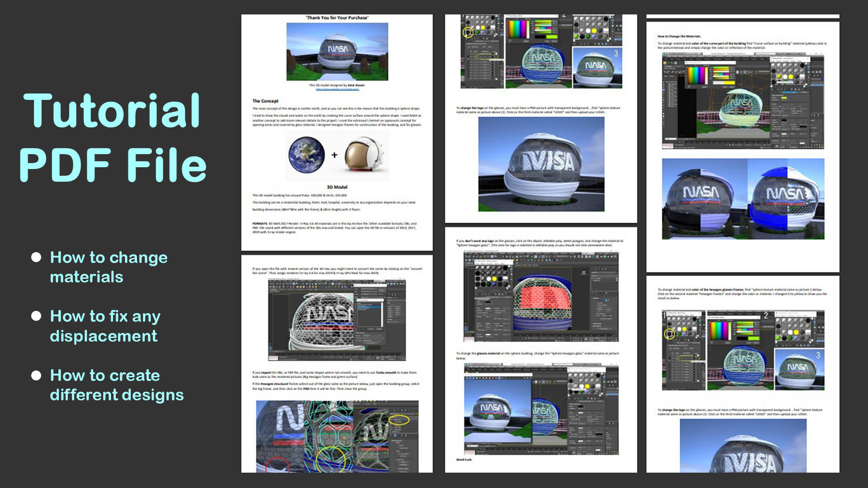Click the "PDF File" heading text
This screenshot has width=868, height=488.
(113, 165)
